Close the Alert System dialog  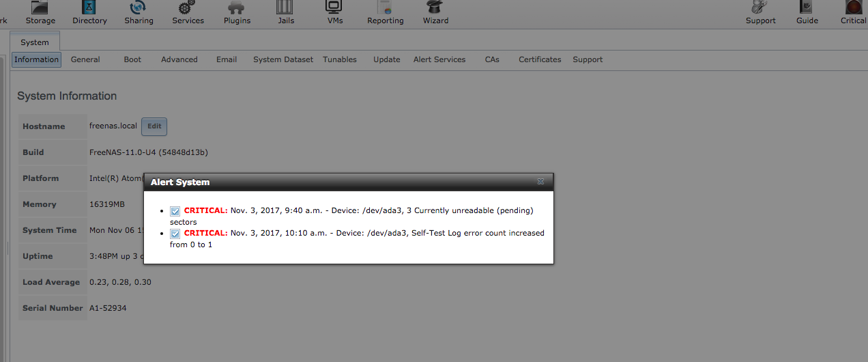point(540,182)
